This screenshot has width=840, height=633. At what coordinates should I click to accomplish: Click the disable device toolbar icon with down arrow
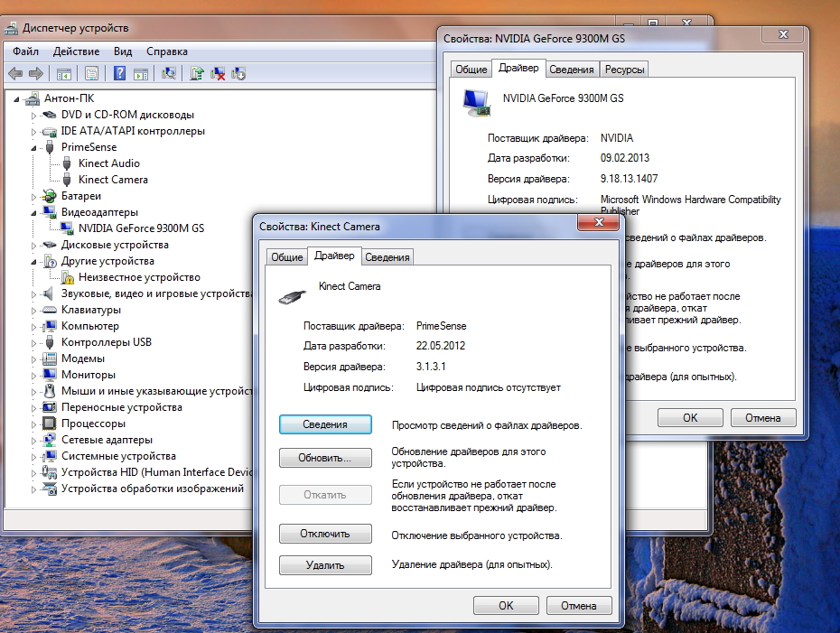click(x=238, y=73)
